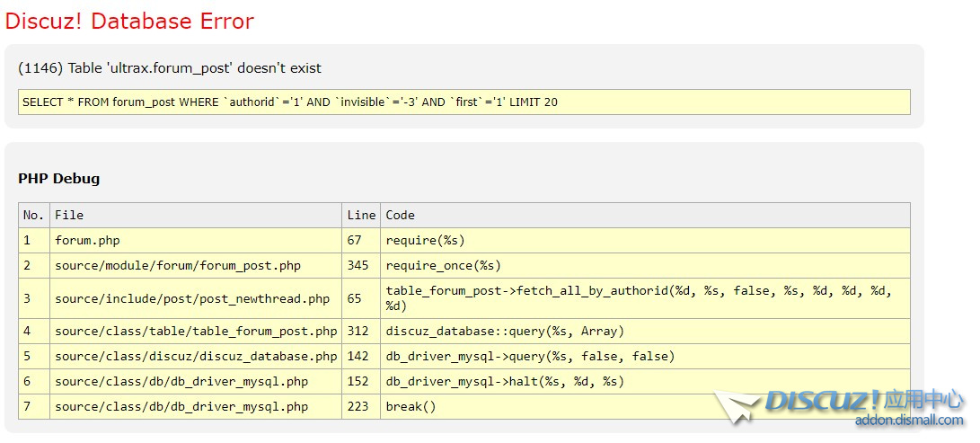Image resolution: width=980 pixels, height=443 pixels.
Task: Click the 'break()' code cell
Action: pos(645,407)
